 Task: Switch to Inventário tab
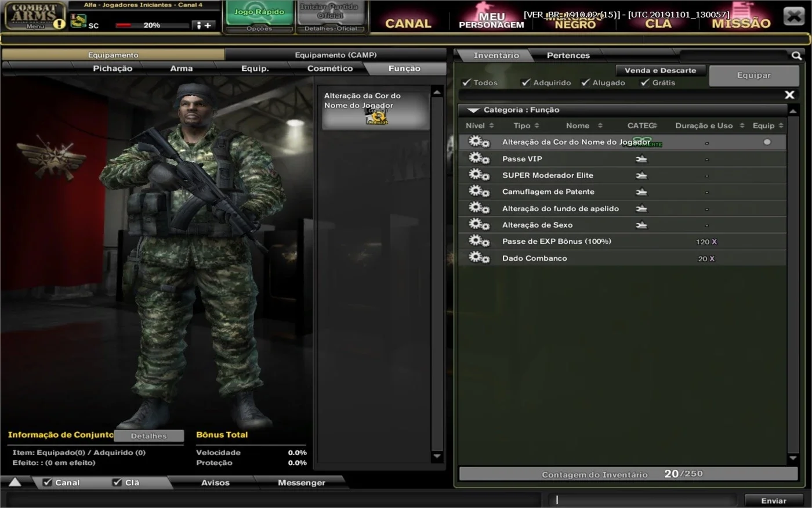496,55
